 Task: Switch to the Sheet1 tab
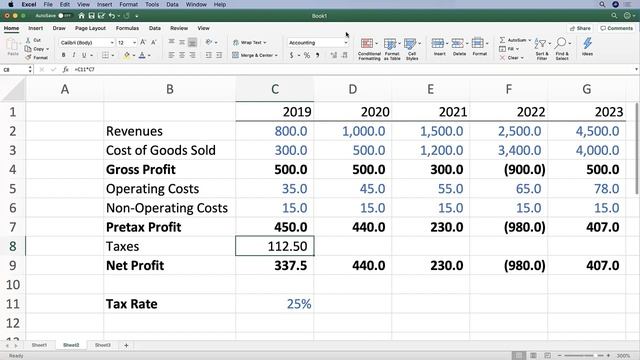coord(39,345)
